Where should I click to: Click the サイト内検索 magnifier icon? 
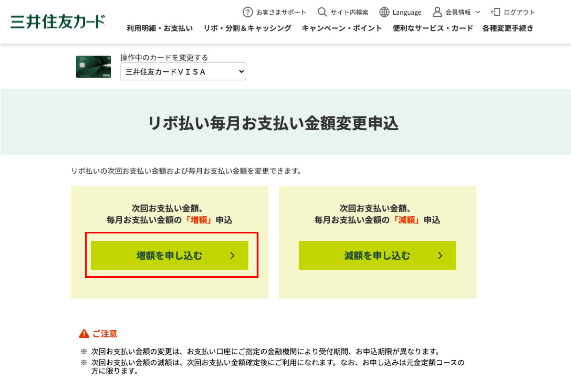coord(322,12)
